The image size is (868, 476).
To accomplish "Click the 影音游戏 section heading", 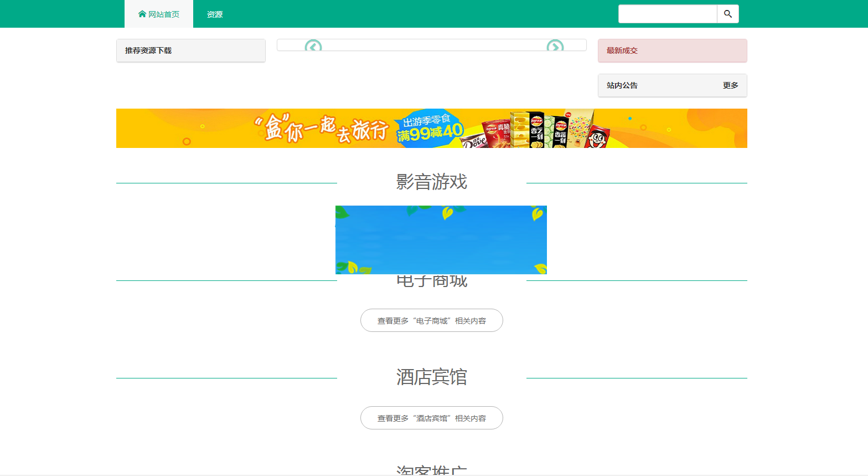I will (x=431, y=182).
